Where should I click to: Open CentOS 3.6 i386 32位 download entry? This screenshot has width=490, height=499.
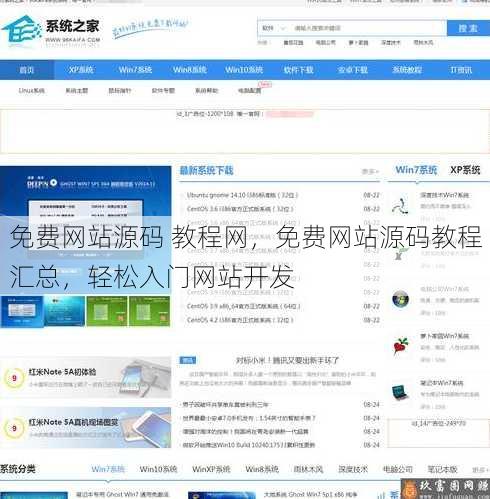tap(240, 209)
